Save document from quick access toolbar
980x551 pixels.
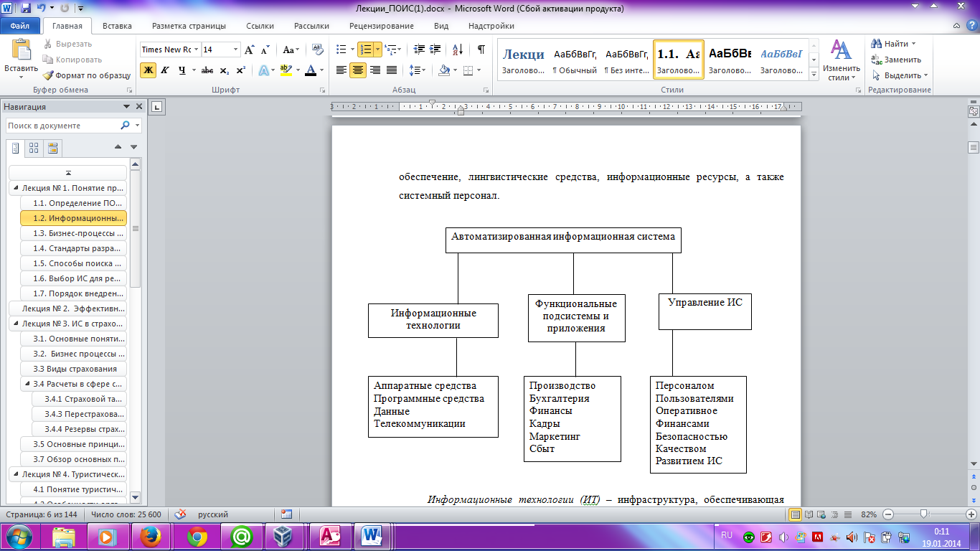click(25, 9)
